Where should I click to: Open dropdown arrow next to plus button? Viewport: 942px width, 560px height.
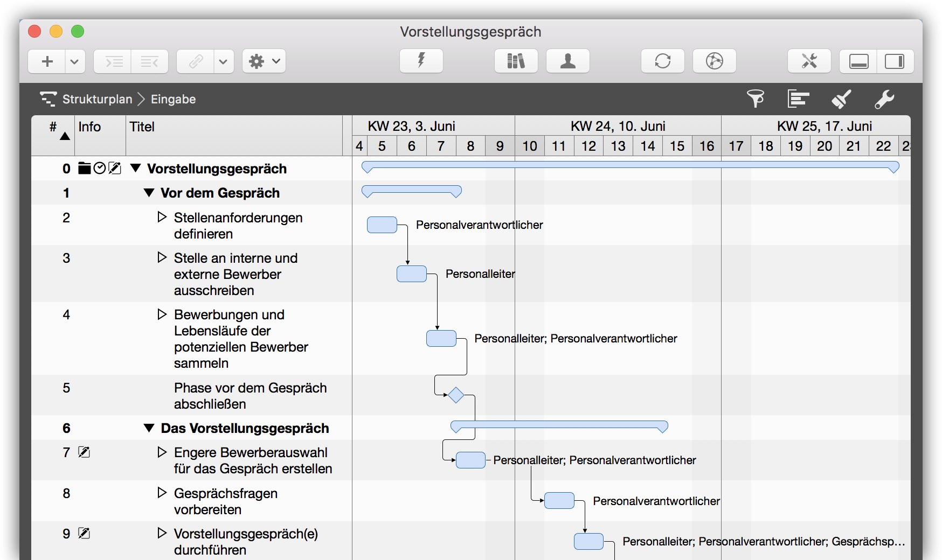(x=74, y=61)
